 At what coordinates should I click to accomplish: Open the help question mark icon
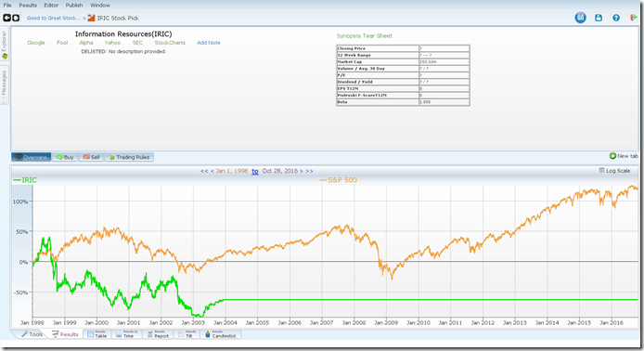coord(616,18)
